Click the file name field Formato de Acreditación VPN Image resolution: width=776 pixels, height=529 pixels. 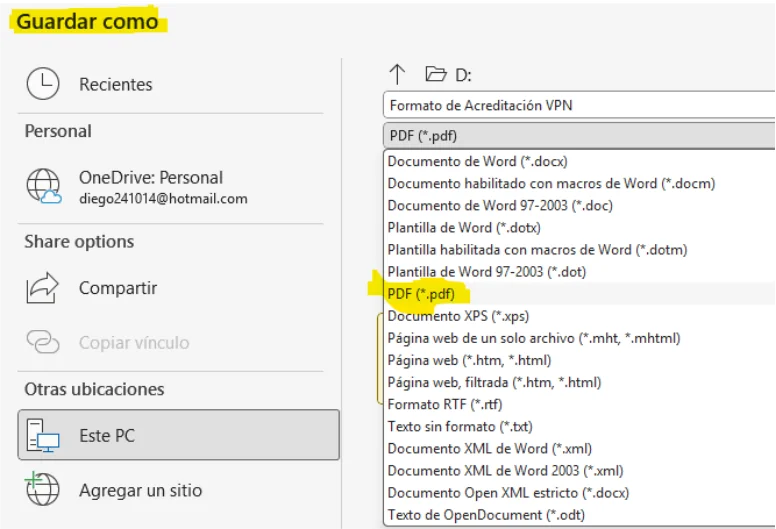pyautogui.click(x=580, y=105)
